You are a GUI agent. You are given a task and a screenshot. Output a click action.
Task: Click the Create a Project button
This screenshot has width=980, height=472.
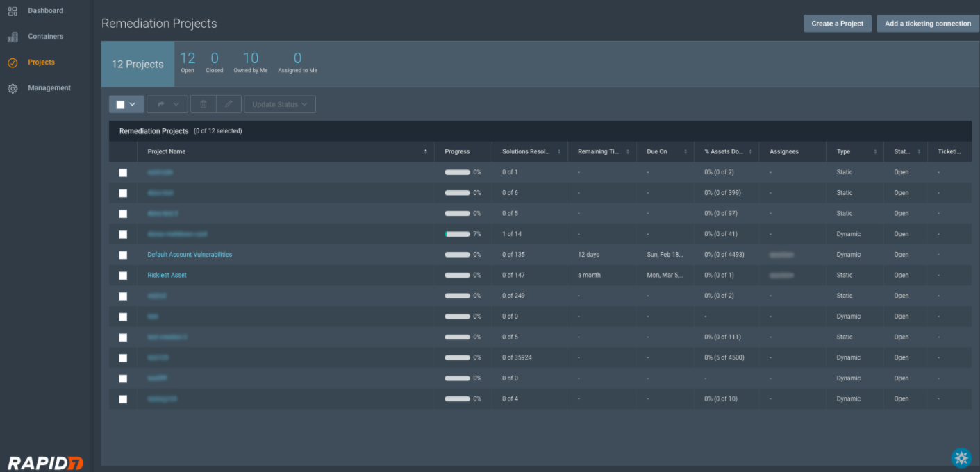coord(838,24)
